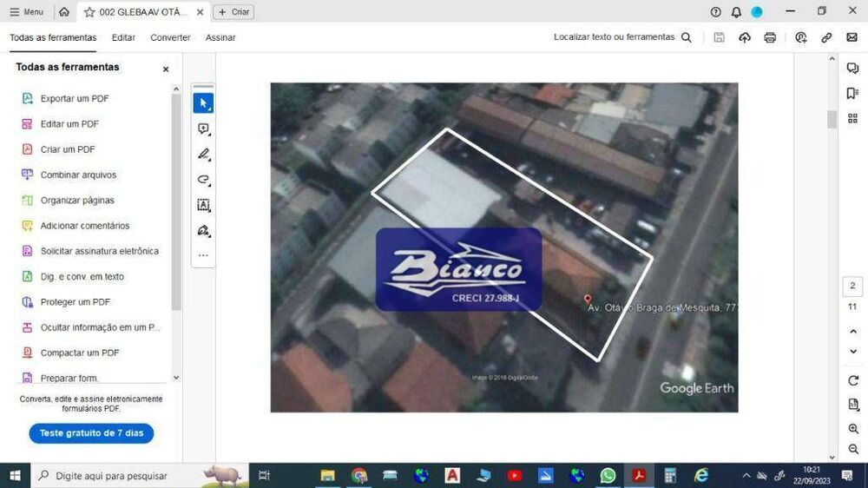Viewport: 868px width, 488px height.
Task: Open the bookmarks panel icon
Action: [x=852, y=93]
